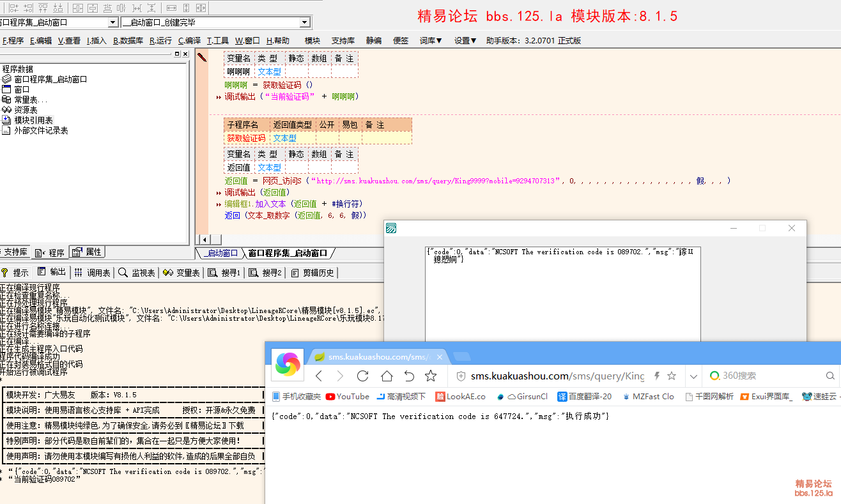Image resolution: width=841 pixels, height=504 pixels.
Task: Open the address bar history dropdown chevron
Action: pyautogui.click(x=693, y=376)
